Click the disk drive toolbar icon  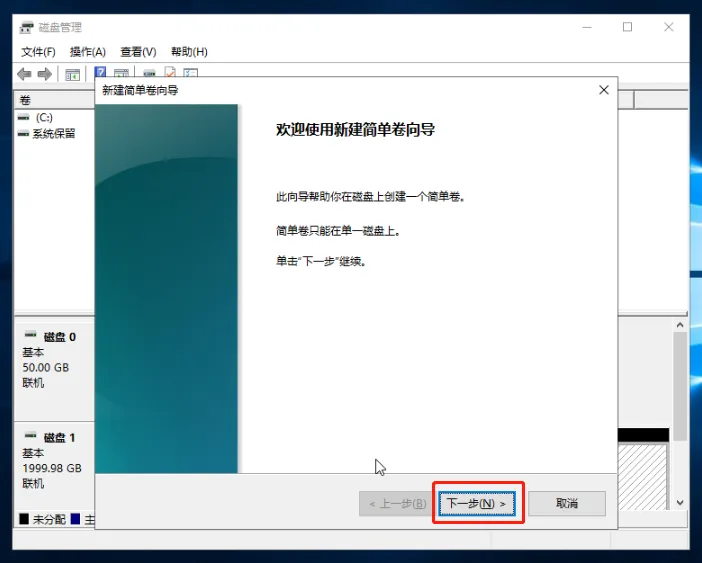pos(149,73)
